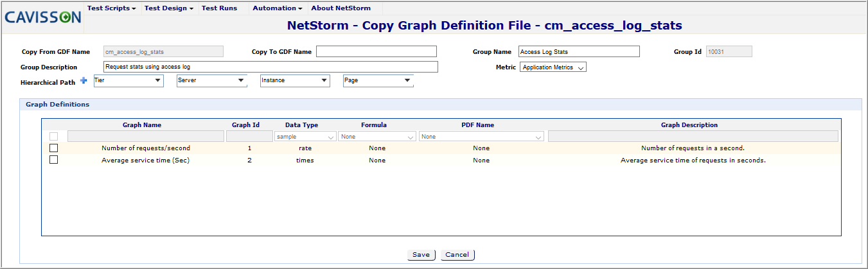This screenshot has width=868, height=269.
Task: Open the Data Type sample dropdown
Action: [x=305, y=137]
